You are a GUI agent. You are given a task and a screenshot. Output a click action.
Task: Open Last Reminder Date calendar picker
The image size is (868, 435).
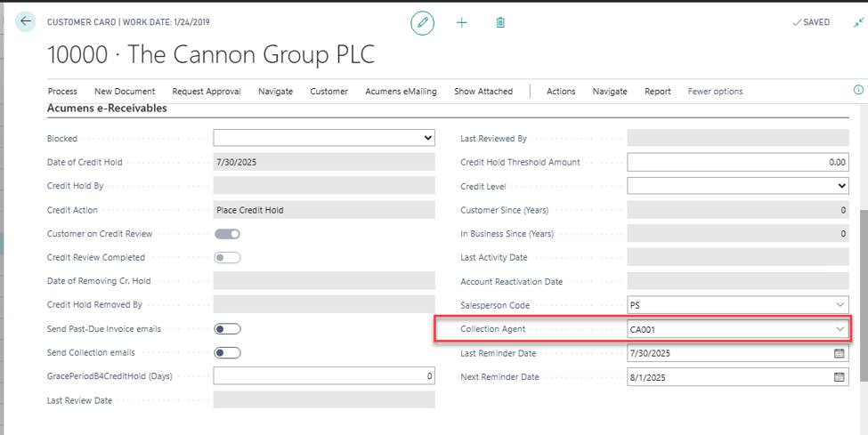tap(840, 353)
